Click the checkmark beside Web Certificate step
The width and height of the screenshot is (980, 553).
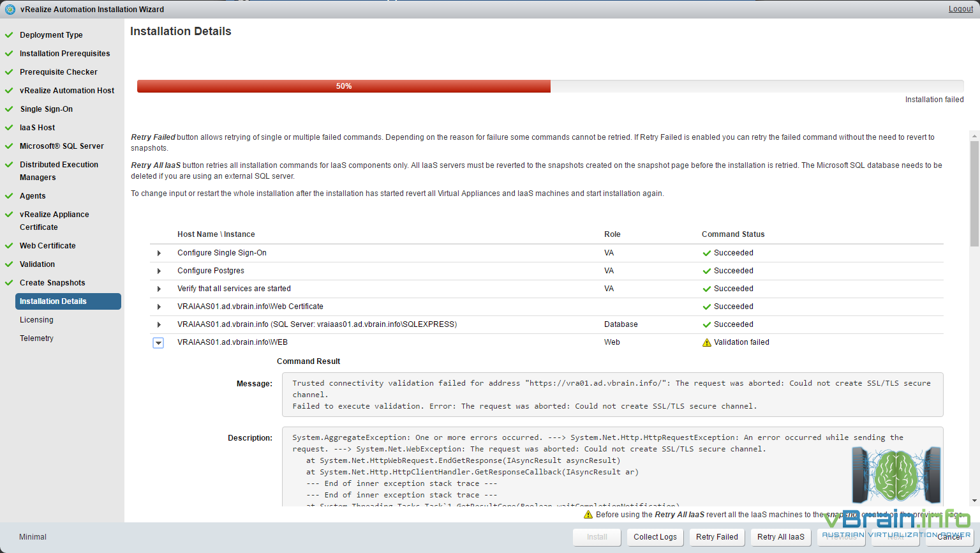pyautogui.click(x=9, y=246)
